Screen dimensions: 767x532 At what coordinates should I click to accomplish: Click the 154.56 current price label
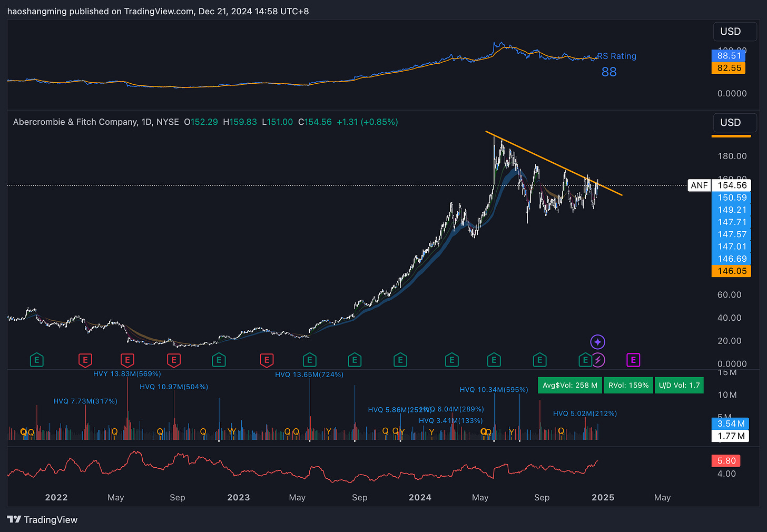tap(732, 185)
